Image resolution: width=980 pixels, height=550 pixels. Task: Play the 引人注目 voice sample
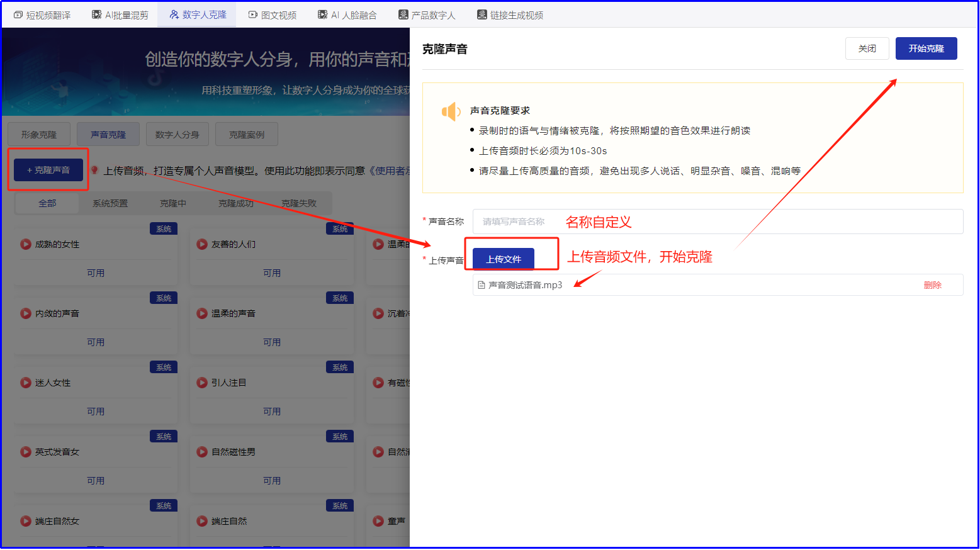pyautogui.click(x=201, y=383)
